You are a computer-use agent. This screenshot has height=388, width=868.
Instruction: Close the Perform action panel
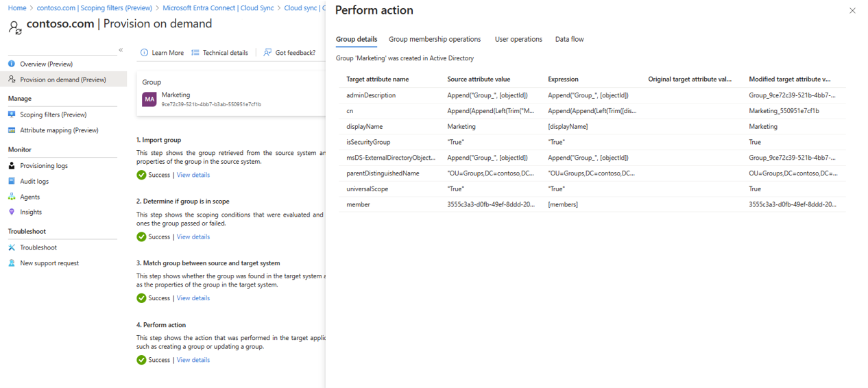852,11
